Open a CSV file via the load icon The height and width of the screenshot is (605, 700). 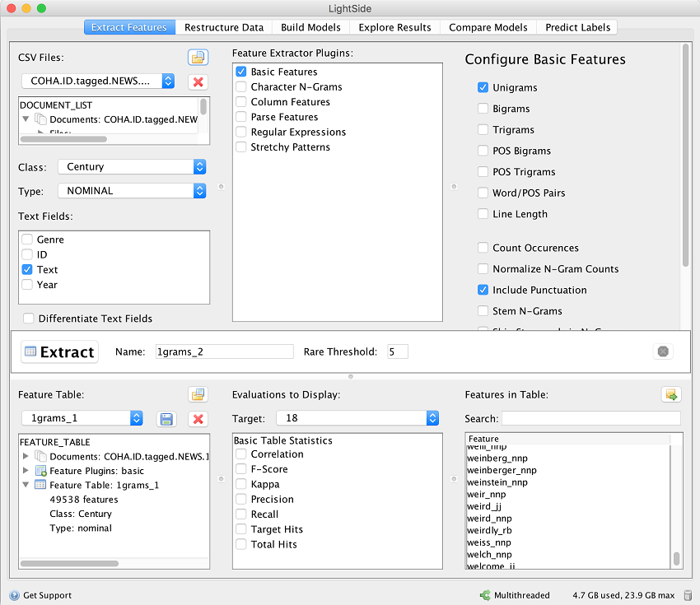198,57
